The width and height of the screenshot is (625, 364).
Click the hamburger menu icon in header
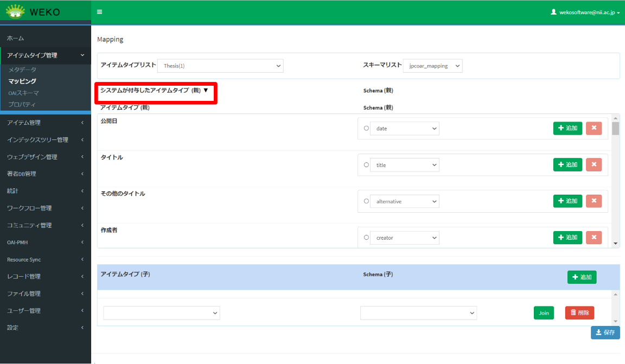[x=99, y=11]
